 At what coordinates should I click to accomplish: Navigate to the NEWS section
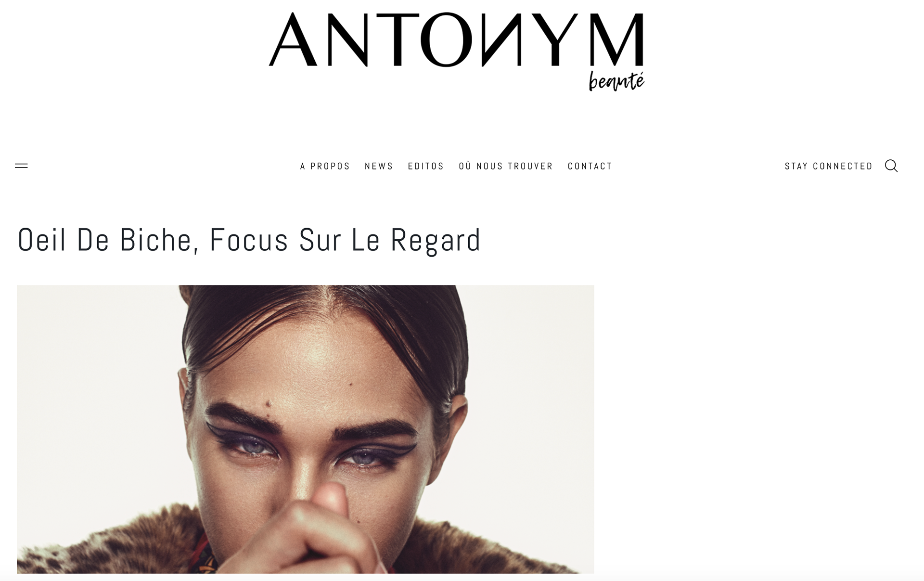tap(379, 166)
